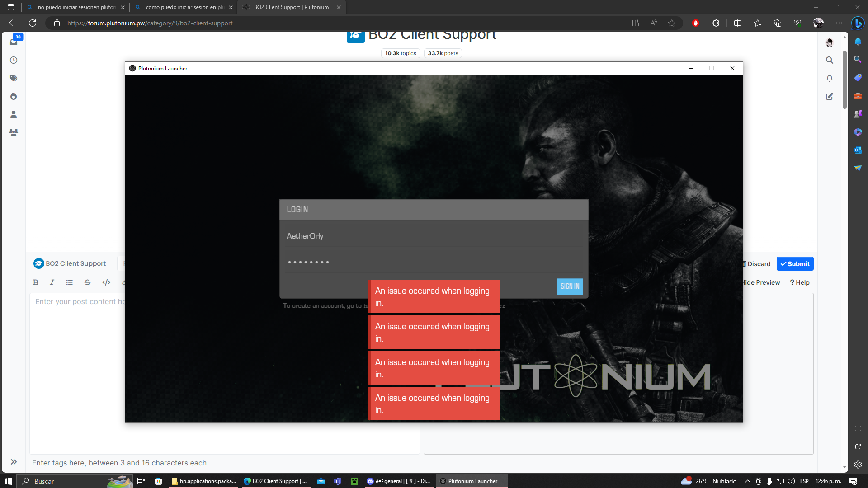Image resolution: width=868 pixels, height=488 pixels.
Task: Apply strikethrough formatting in composer
Action: click(x=88, y=282)
